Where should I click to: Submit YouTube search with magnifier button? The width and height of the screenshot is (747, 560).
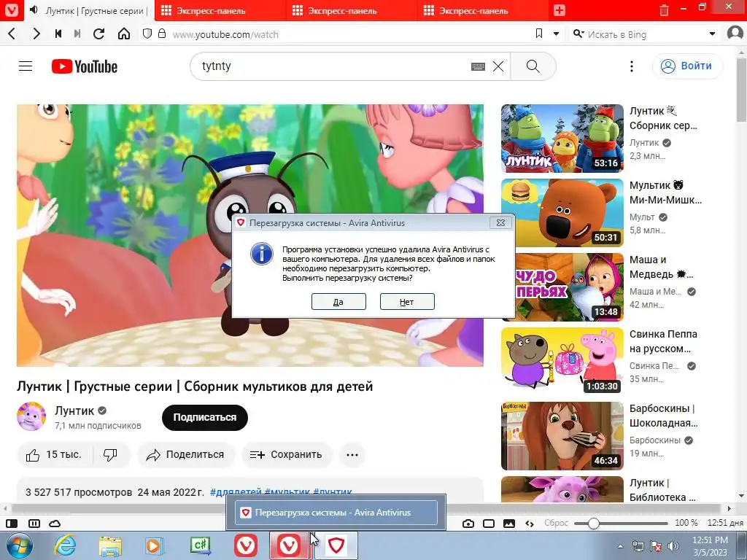point(533,66)
